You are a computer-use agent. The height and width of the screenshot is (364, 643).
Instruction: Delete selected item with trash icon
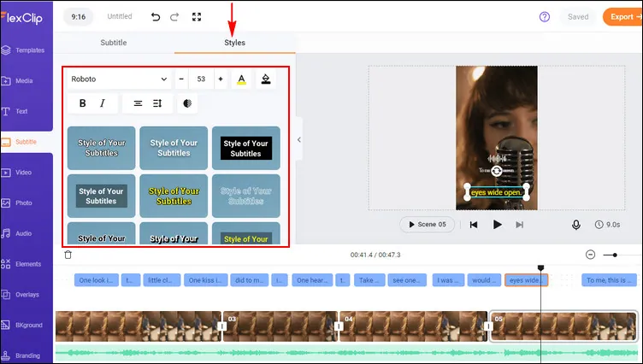pos(68,255)
